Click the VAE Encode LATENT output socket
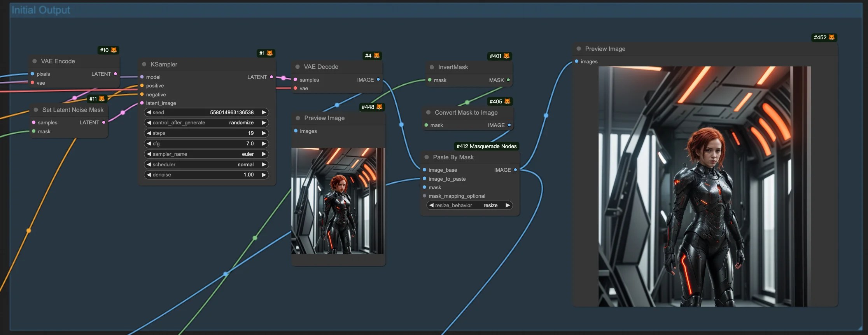Image resolution: width=868 pixels, height=335 pixels. click(x=115, y=74)
